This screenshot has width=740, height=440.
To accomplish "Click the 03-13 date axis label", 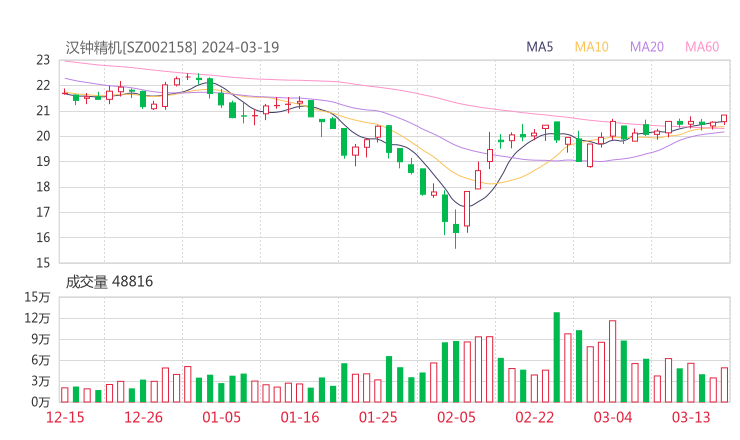I will click(x=691, y=417).
